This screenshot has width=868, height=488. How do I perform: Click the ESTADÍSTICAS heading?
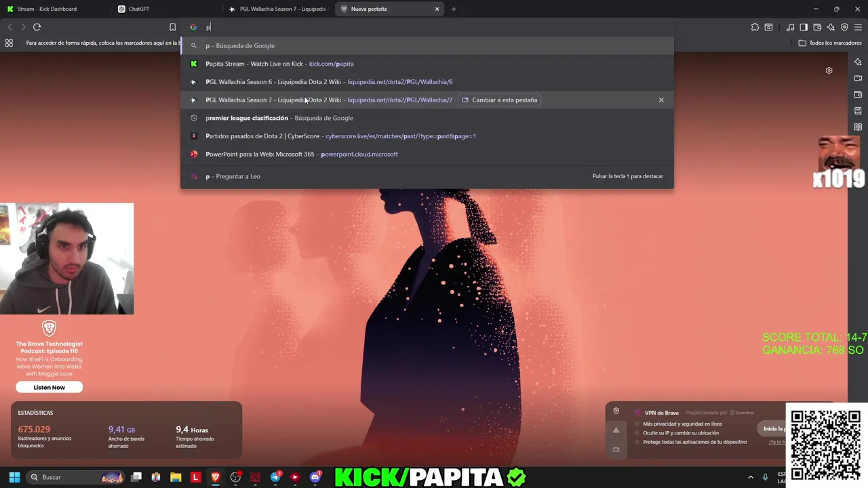[x=35, y=413]
